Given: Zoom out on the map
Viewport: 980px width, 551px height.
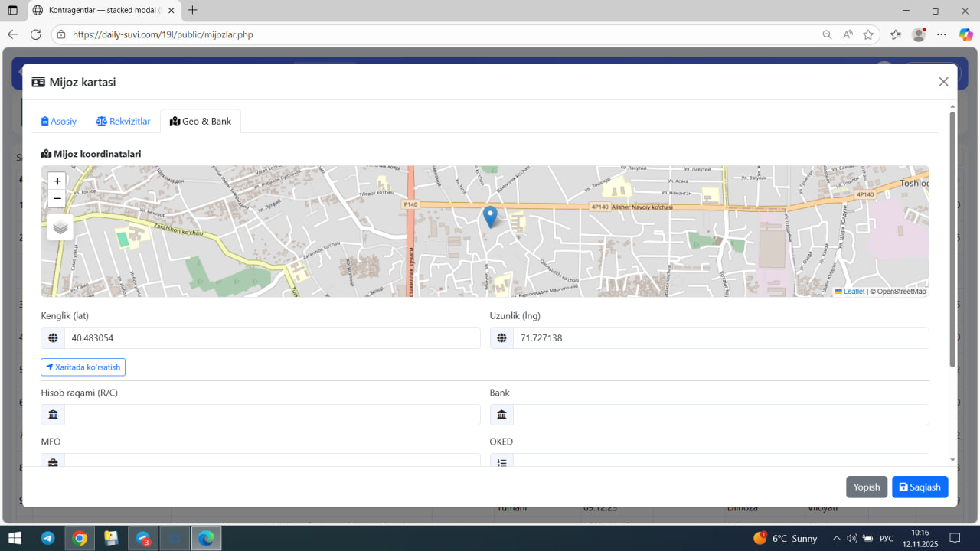Looking at the screenshot, I should 57,199.
